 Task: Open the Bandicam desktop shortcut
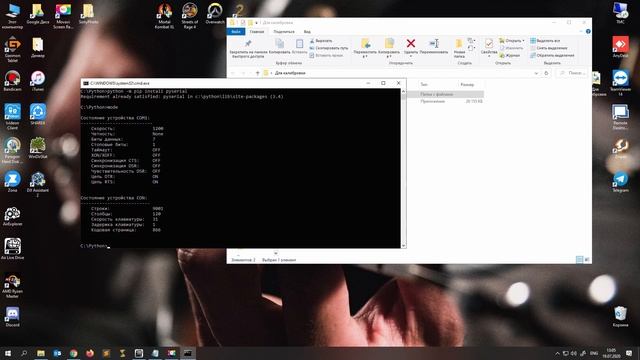(x=12, y=81)
